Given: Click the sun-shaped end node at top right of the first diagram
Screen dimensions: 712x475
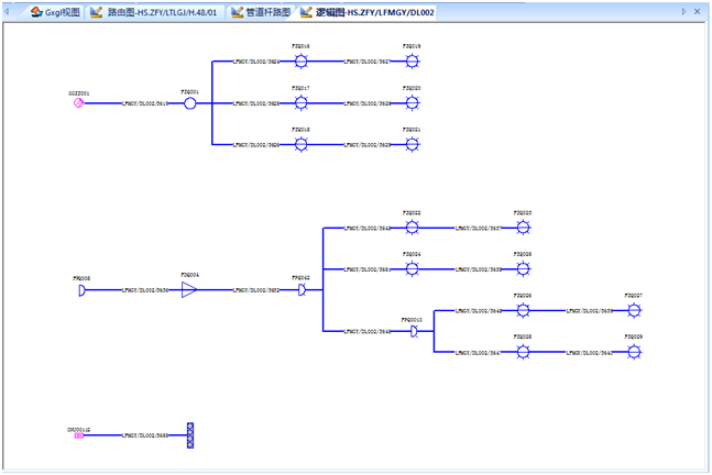Looking at the screenshot, I should coord(412,61).
